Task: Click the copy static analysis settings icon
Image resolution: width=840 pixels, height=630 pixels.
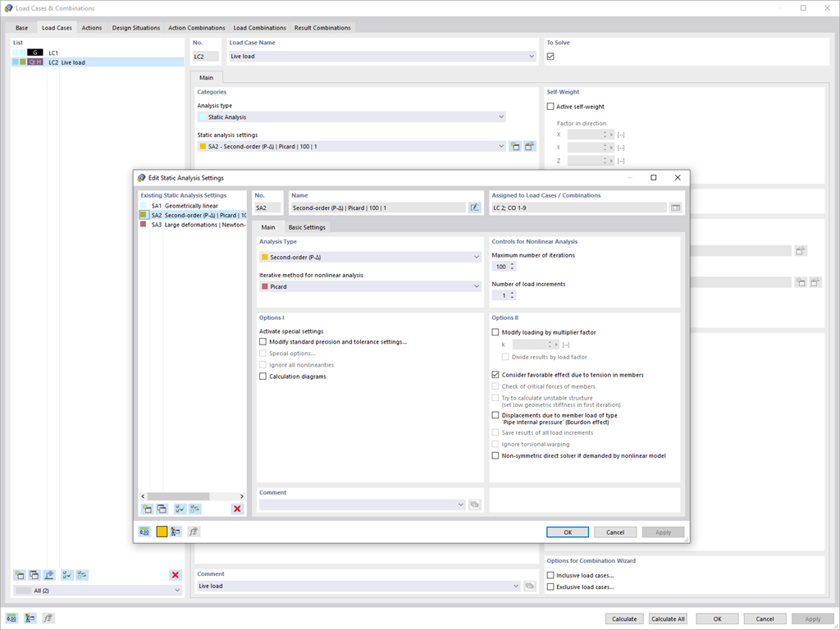Action: click(160, 509)
